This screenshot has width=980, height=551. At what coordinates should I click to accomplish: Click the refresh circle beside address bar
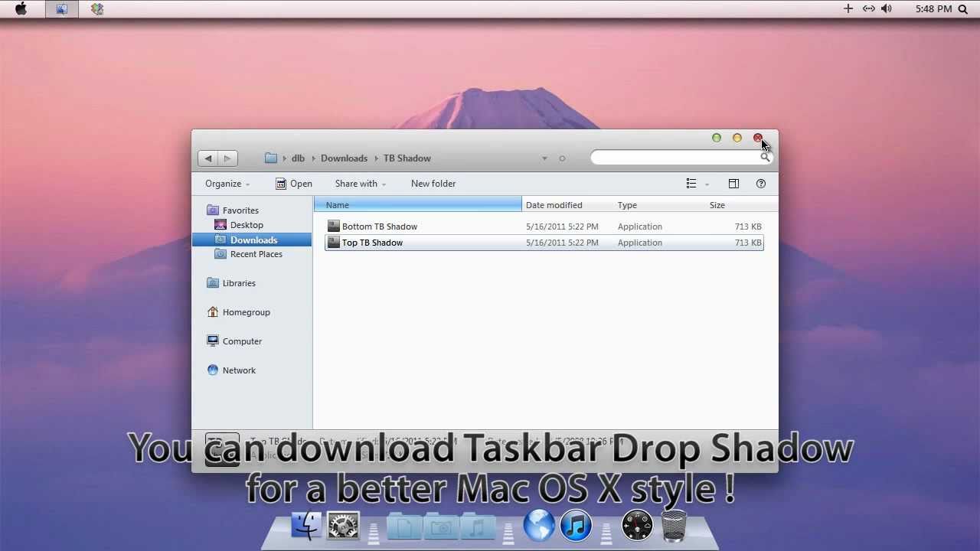562,158
